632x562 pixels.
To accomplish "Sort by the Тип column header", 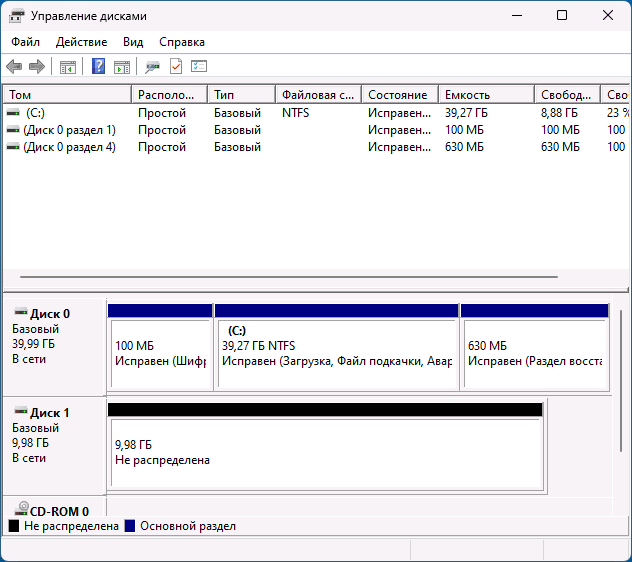I will tap(242, 95).
